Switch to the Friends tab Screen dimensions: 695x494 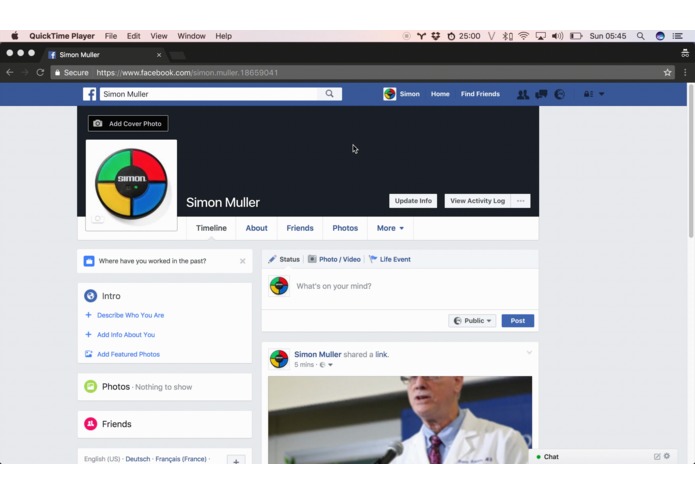300,228
